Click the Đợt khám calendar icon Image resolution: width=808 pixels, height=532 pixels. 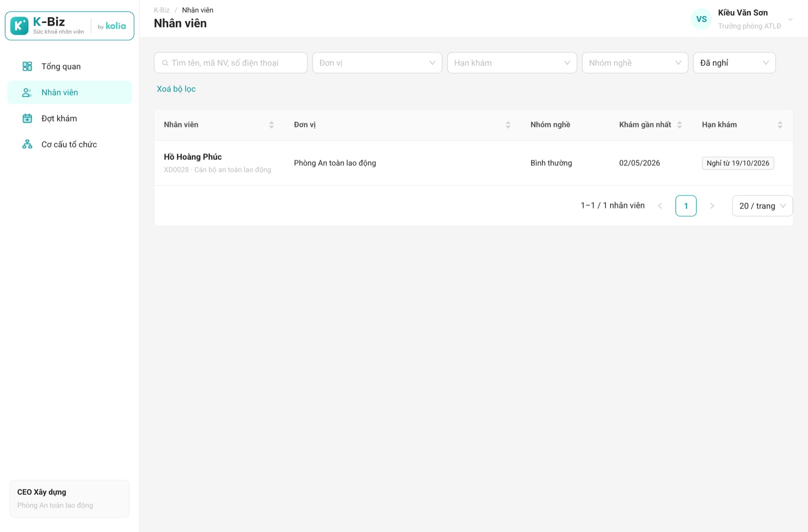(27, 118)
